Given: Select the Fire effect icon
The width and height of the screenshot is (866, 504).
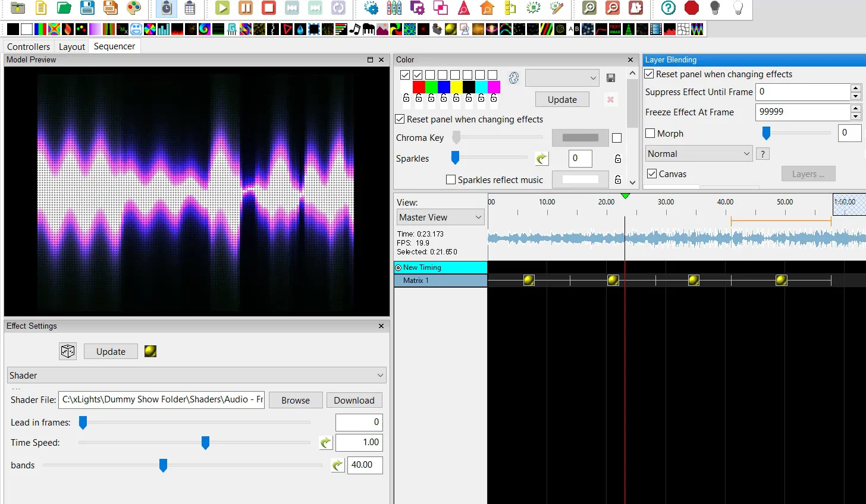Looking at the screenshot, I should click(x=177, y=29).
